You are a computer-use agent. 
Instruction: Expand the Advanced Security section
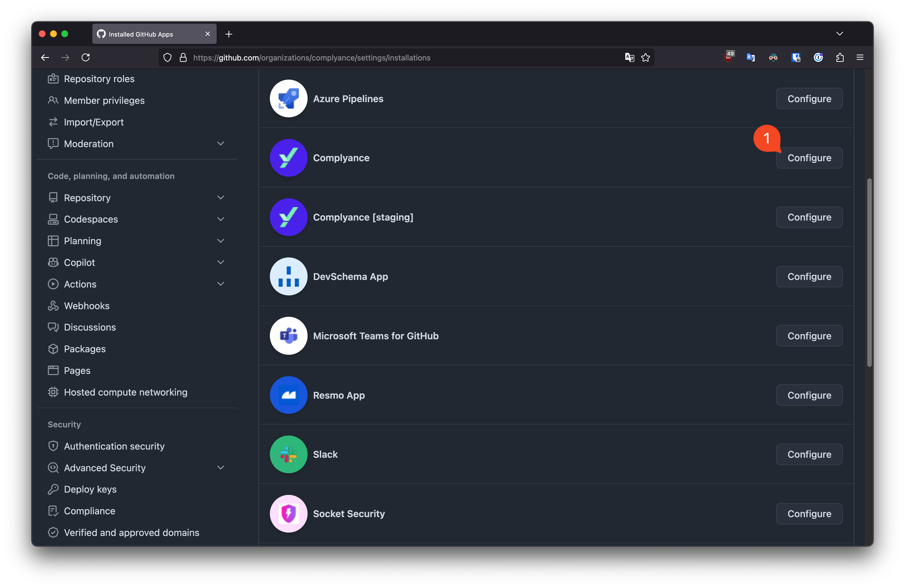pyautogui.click(x=221, y=468)
